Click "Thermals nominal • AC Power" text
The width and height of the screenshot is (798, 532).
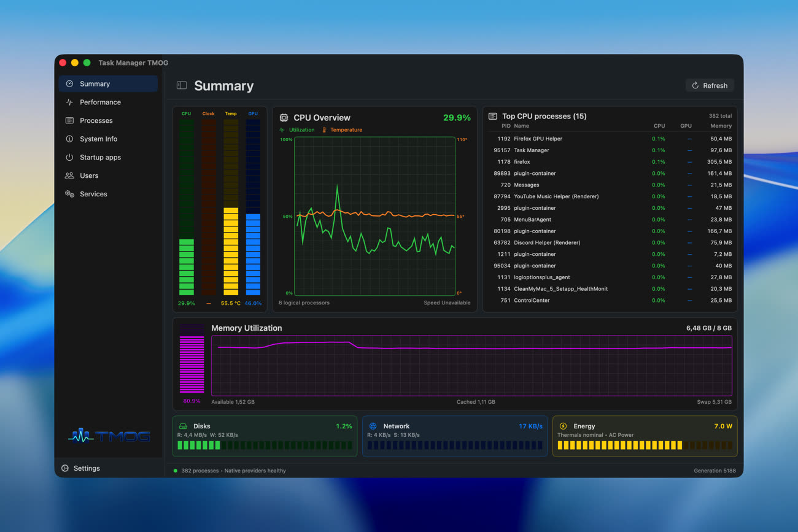point(595,435)
